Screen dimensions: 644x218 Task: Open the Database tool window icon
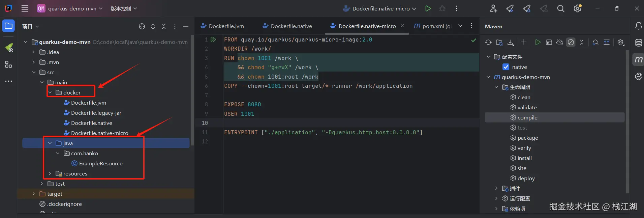638,43
